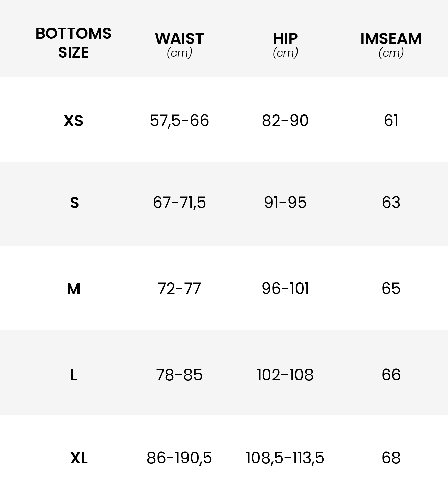Click inseam value 61 for XS
Viewport: 448px width, 499px height.
[391, 121]
